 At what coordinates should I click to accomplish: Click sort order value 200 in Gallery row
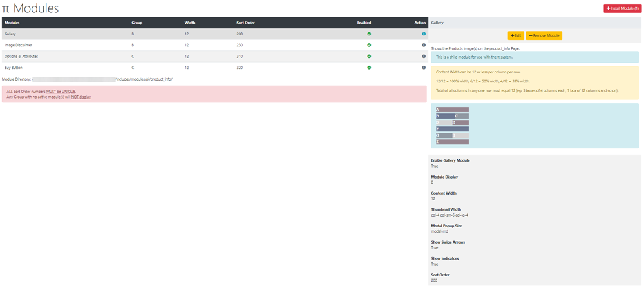point(240,34)
